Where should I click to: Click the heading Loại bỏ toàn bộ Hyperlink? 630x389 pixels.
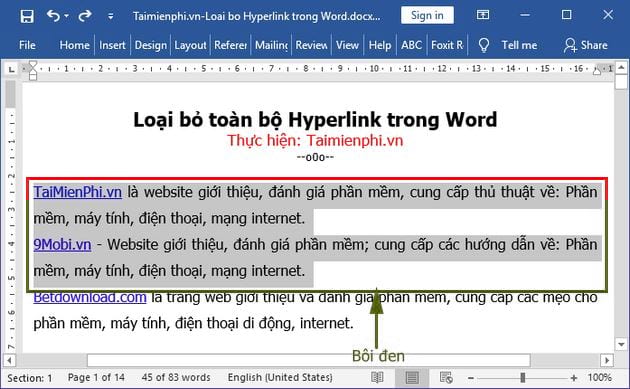[x=315, y=120]
